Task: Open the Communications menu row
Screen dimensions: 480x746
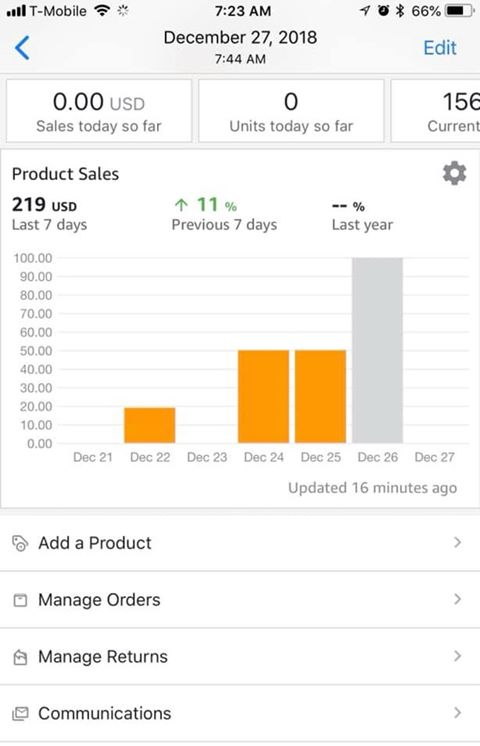Action: 240,713
